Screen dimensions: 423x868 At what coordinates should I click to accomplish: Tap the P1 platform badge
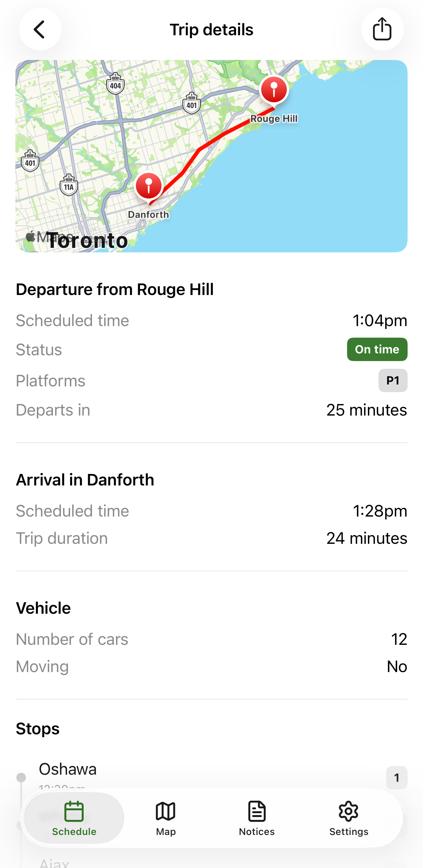point(393,380)
